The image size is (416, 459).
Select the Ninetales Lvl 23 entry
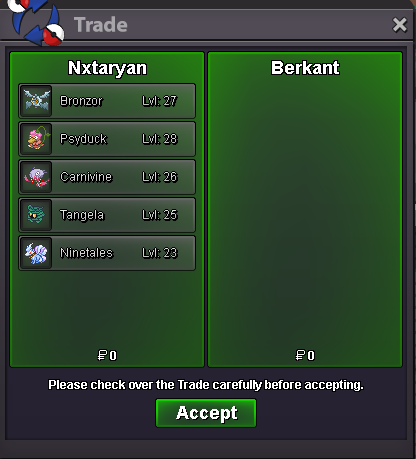(107, 253)
